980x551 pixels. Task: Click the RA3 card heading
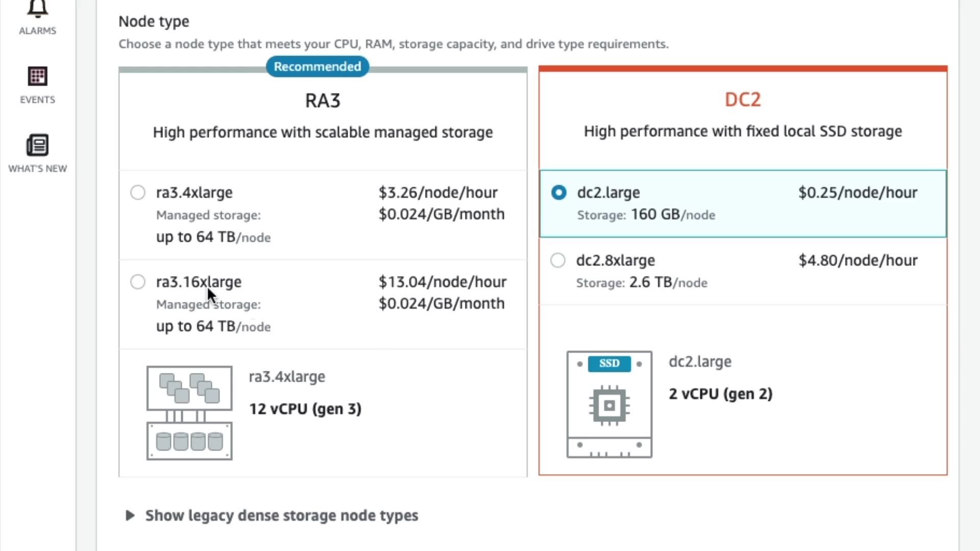pyautogui.click(x=323, y=101)
